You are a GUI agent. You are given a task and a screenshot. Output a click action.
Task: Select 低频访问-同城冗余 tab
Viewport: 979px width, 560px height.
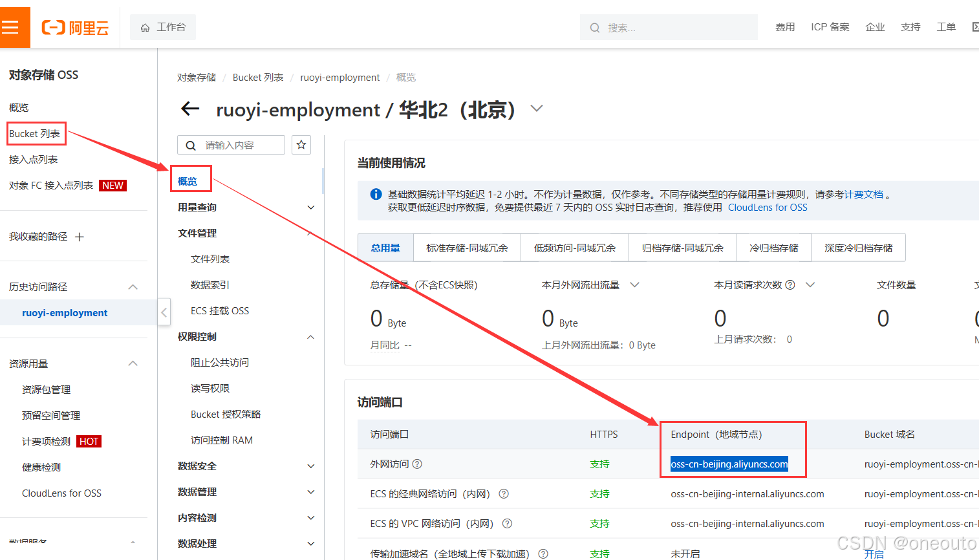click(x=575, y=248)
